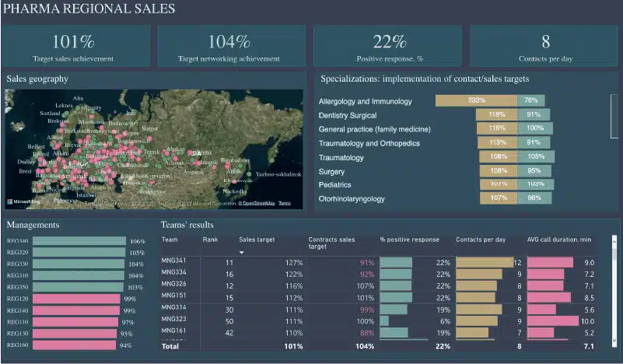This screenshot has width=623, height=364.
Task: Select the 8 Contacts per day card
Action: pyautogui.click(x=544, y=46)
